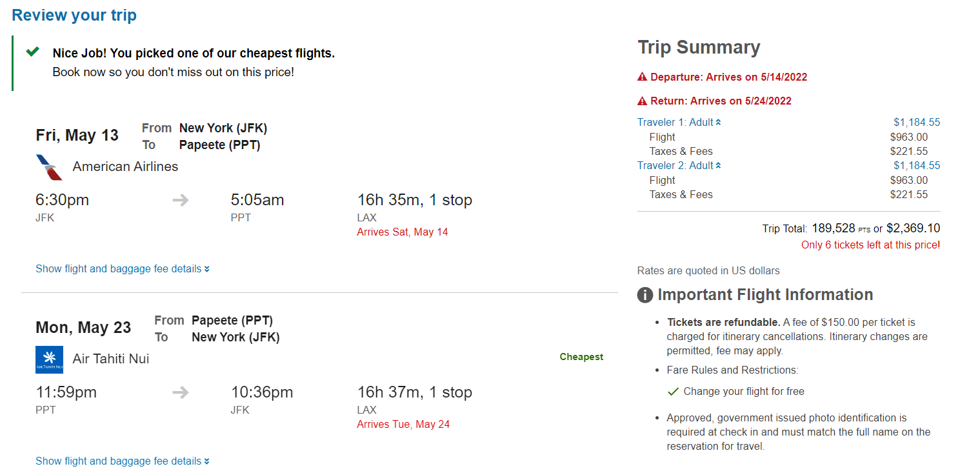Viewport: 980px width, 473px height.
Task: Click the checkmark next to Change your flight for free
Action: click(x=673, y=391)
